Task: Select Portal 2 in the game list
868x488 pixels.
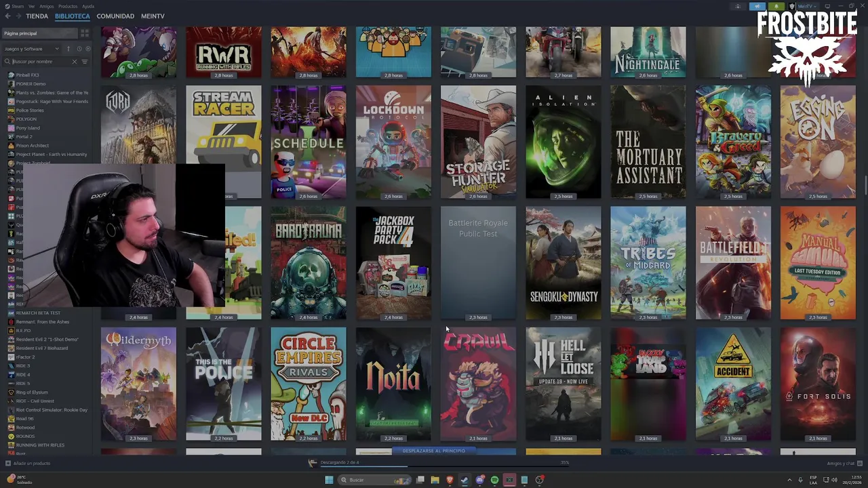Action: pyautogui.click(x=24, y=137)
